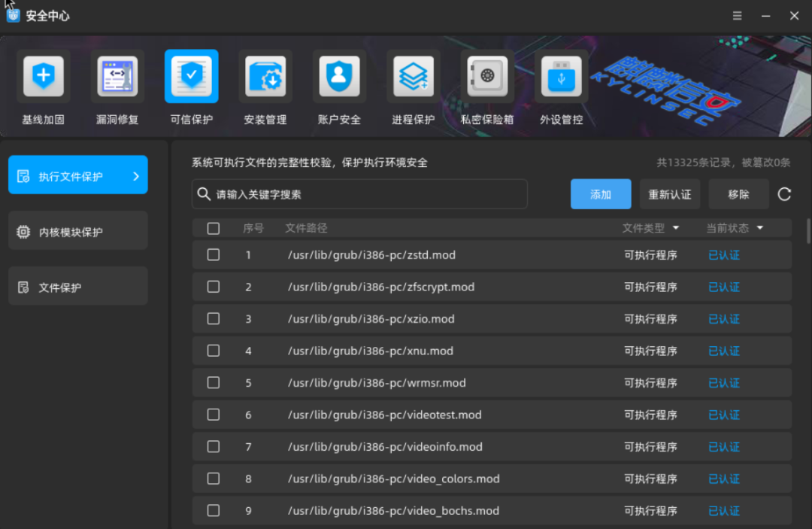The height and width of the screenshot is (529, 812).
Task: Click the chevron on 执行文件保护
Action: (x=136, y=176)
